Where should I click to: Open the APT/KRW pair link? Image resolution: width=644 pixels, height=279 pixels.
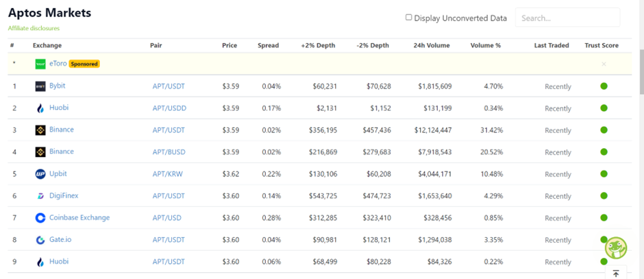click(168, 174)
